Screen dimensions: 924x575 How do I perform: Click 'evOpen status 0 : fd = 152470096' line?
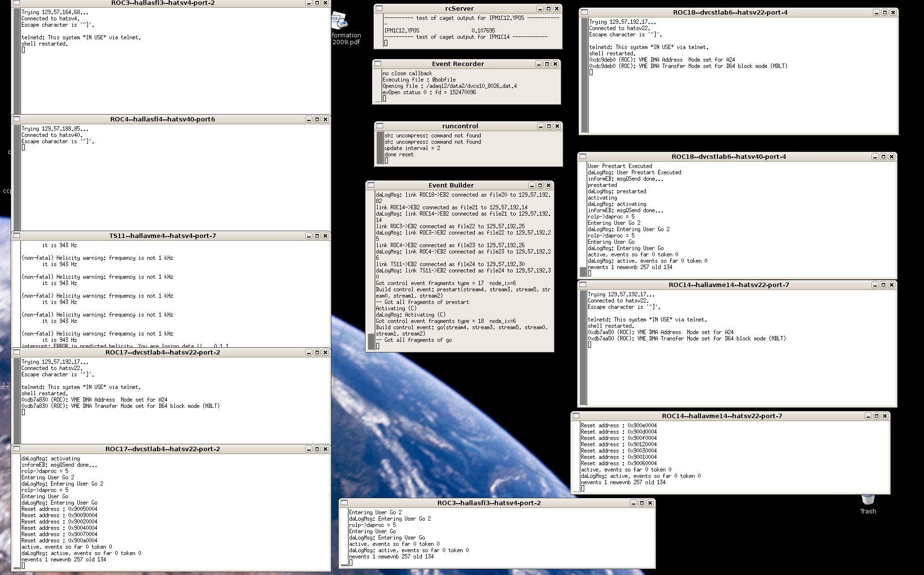click(429, 92)
